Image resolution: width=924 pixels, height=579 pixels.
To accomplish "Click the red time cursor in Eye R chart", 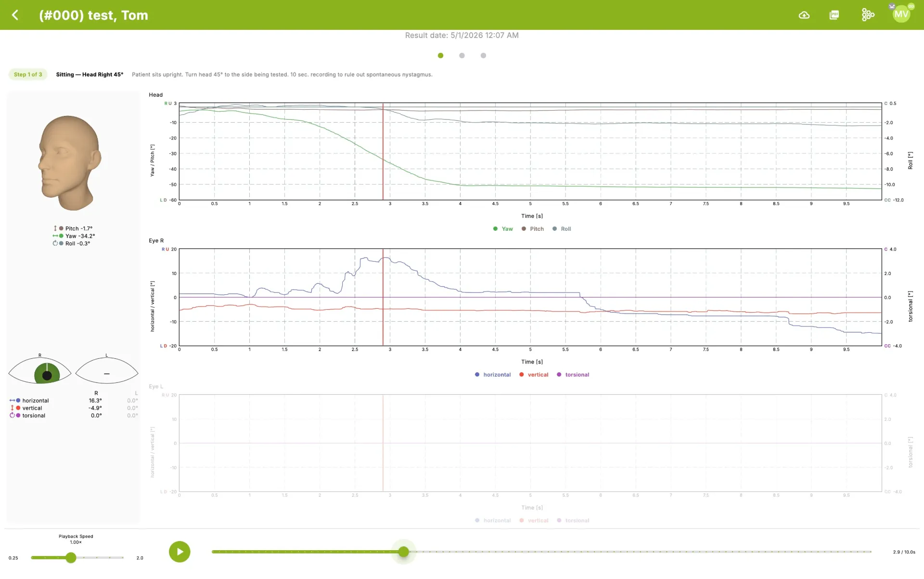I will pos(383,297).
